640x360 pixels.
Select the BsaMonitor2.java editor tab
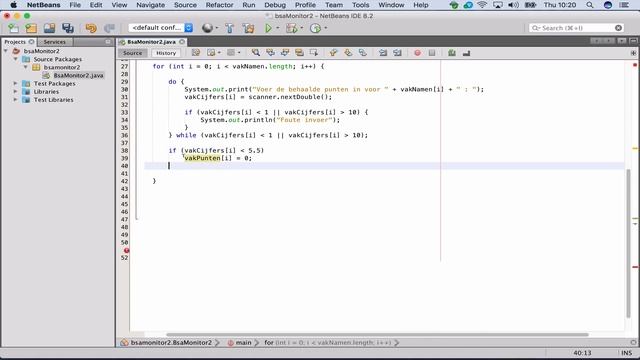coord(151,42)
